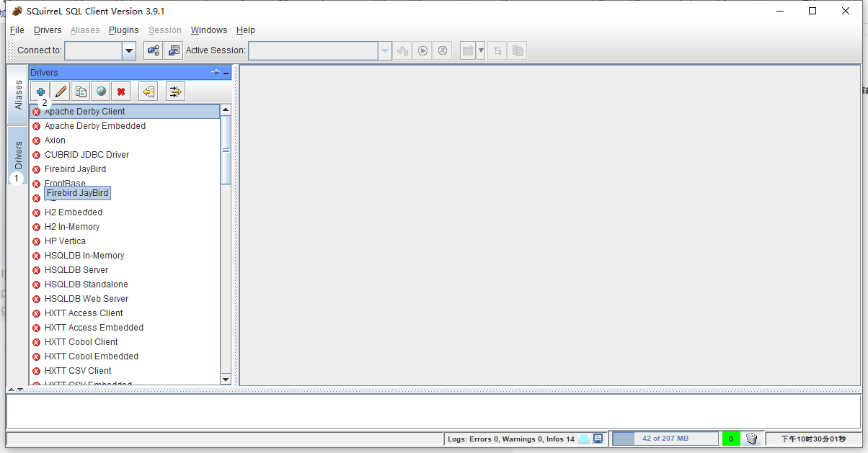Select HXTT Access Client driver

pyautogui.click(x=125, y=313)
